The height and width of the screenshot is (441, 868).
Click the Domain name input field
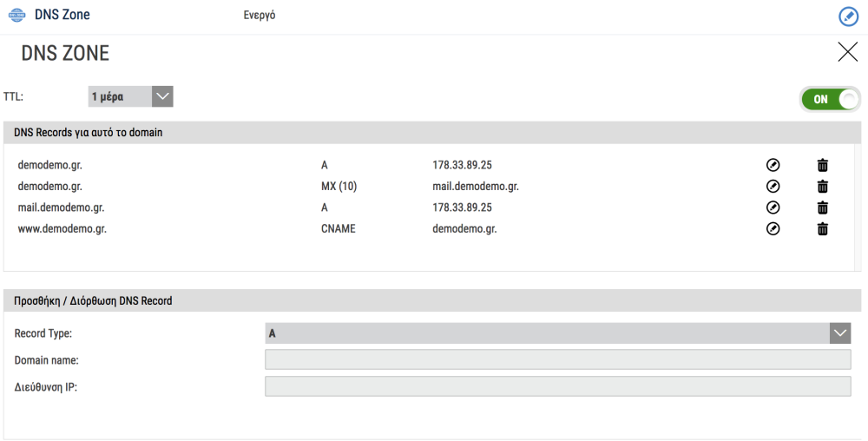coord(557,360)
